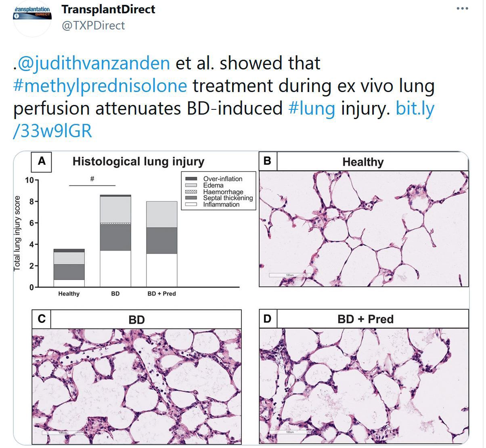Viewport: 486px width, 448px height.
Task: Open the tweet's three-dot more options menu
Action: (x=462, y=9)
